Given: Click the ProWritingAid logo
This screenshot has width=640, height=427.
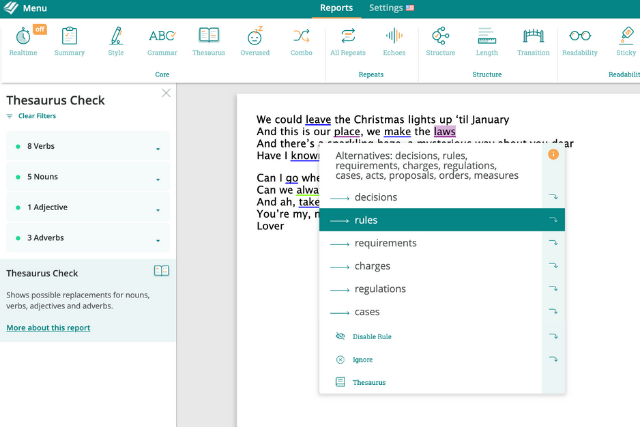Looking at the screenshot, I should pyautogui.click(x=11, y=8).
